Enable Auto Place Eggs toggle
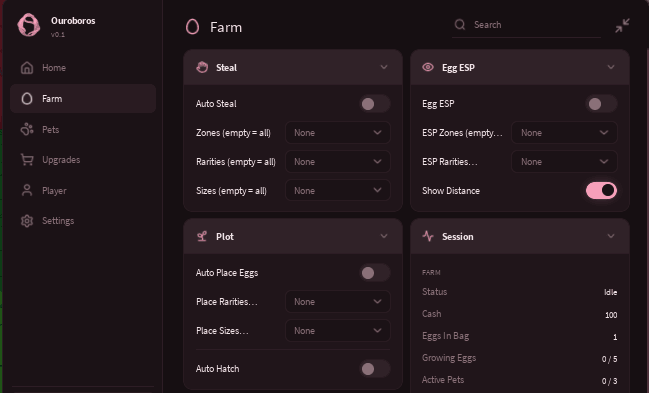Viewport: 649px width, 393px height. [375, 272]
